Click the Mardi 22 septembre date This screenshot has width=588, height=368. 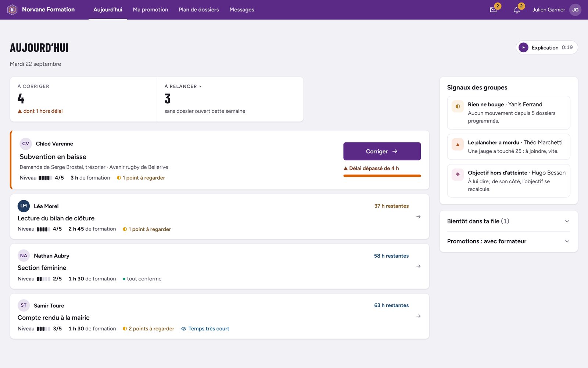(35, 64)
